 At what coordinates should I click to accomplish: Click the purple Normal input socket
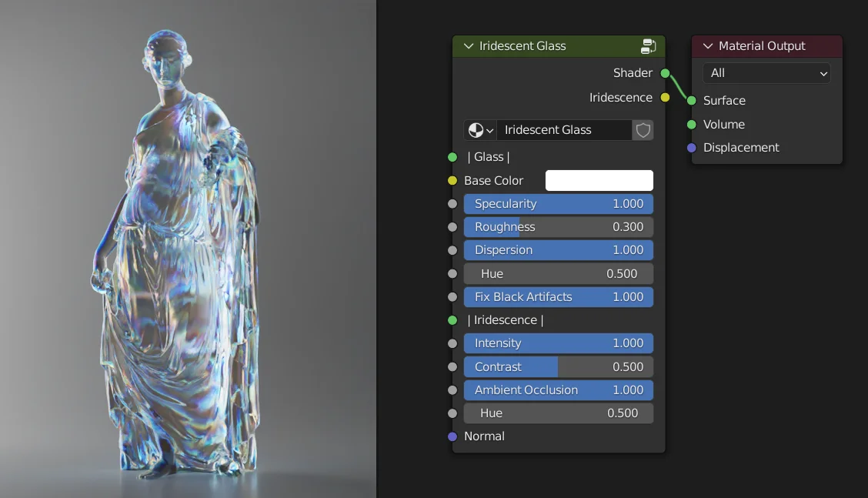(452, 436)
